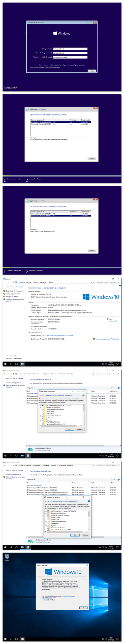Click OK in Recursos dialog, 20:24 capture
The height and width of the screenshot is (644, 124).
[x=69, y=429]
